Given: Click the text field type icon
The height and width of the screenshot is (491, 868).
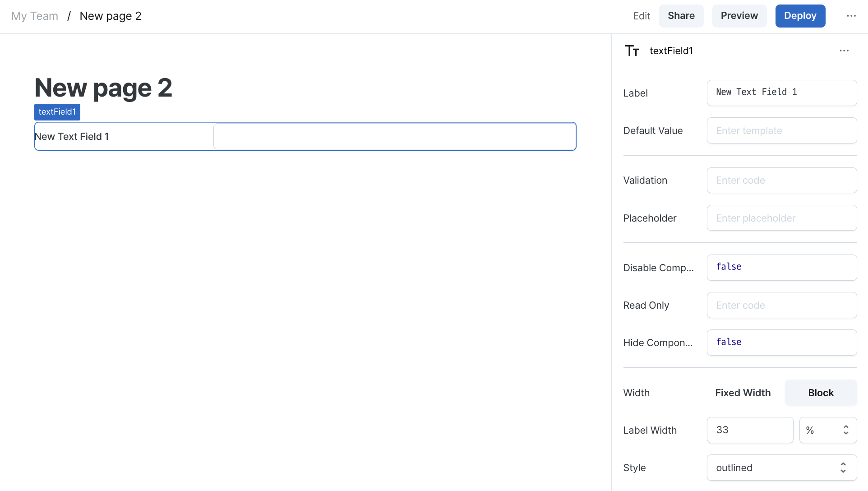Looking at the screenshot, I should point(632,51).
